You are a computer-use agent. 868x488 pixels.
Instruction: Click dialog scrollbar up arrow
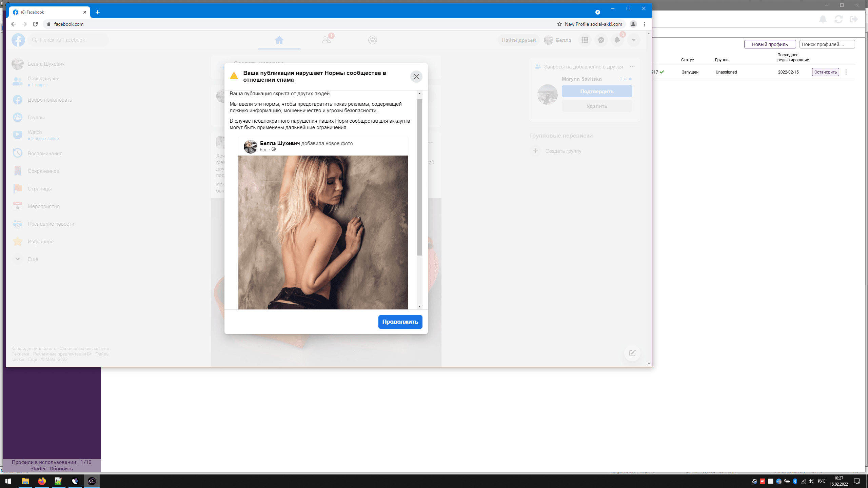(419, 94)
